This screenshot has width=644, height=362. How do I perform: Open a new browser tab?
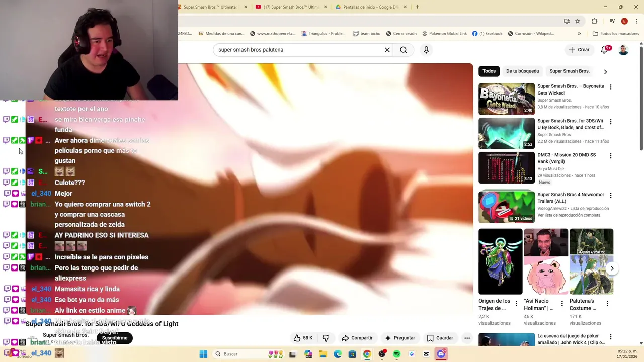(417, 7)
